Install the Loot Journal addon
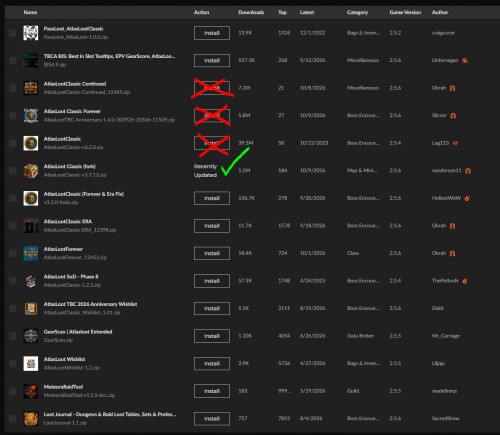The image size is (500, 435). point(212,419)
